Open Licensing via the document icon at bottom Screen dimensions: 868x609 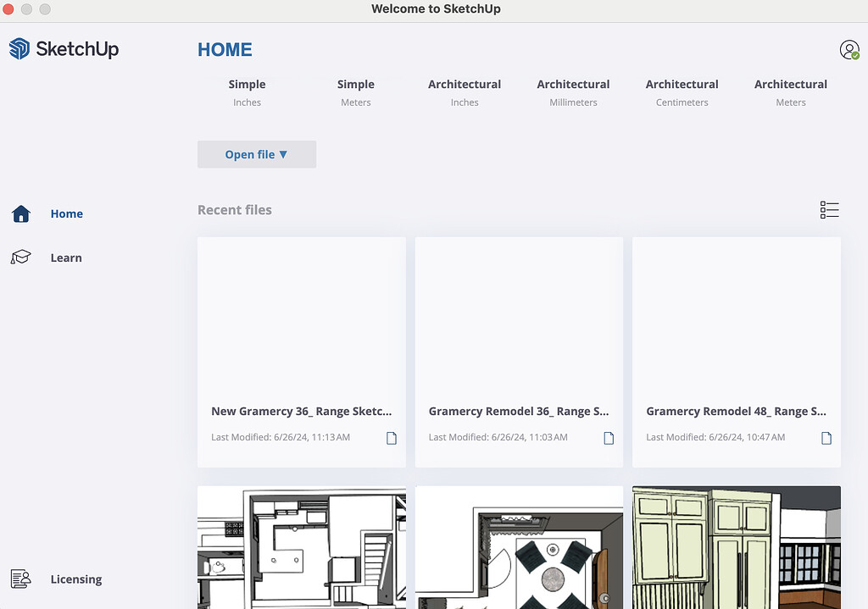[21, 579]
